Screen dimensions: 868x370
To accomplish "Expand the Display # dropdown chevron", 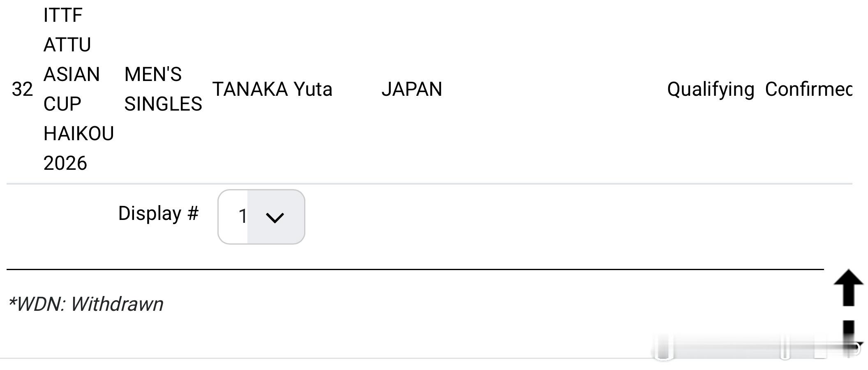I will pyautogui.click(x=275, y=217).
